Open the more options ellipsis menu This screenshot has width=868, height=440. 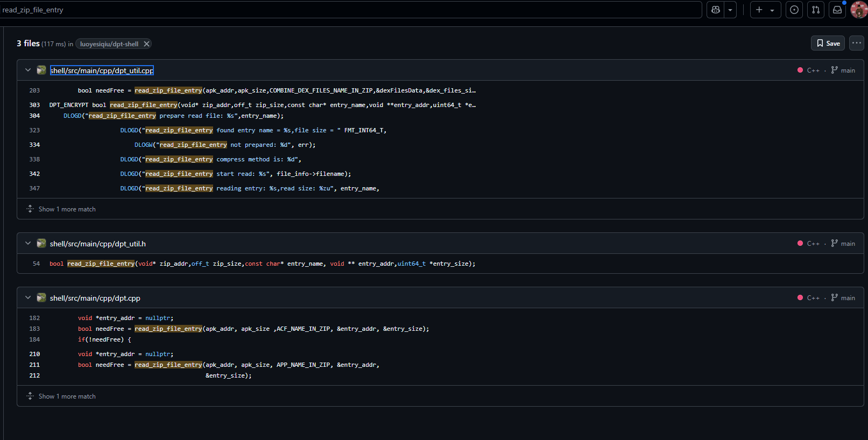click(857, 43)
